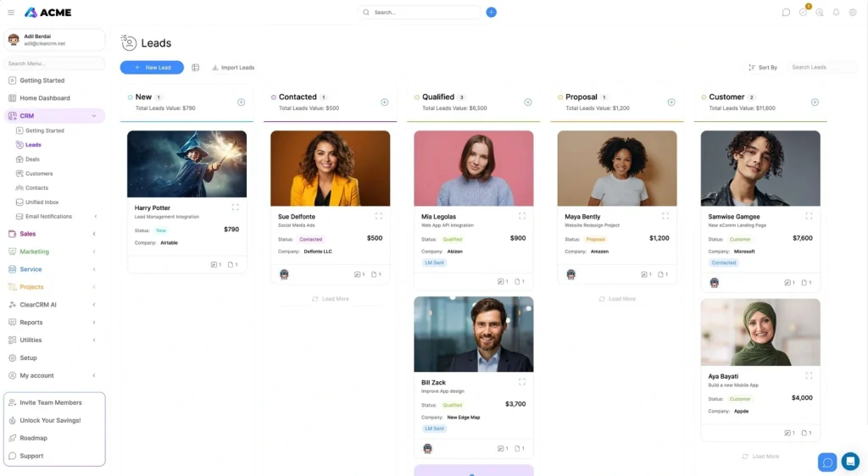Open Adil Berdai user profile card
The height and width of the screenshot is (476, 868).
click(54, 40)
